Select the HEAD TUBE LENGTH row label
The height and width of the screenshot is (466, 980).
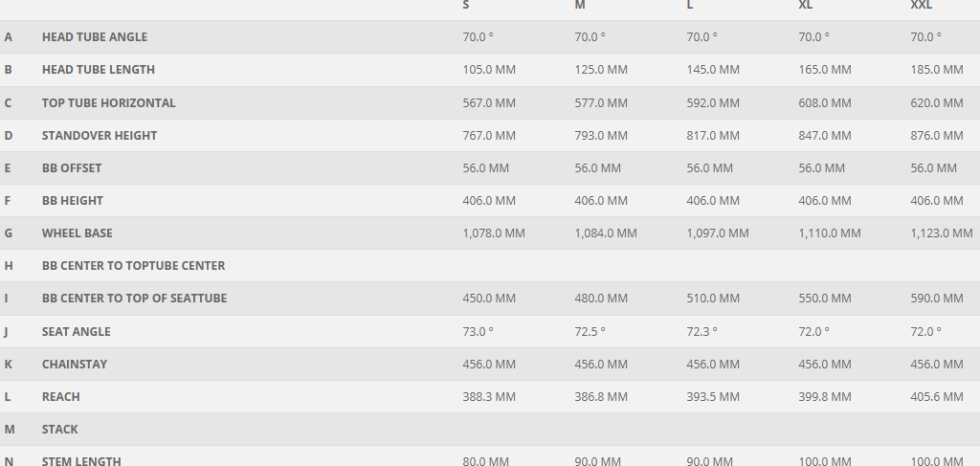point(98,70)
